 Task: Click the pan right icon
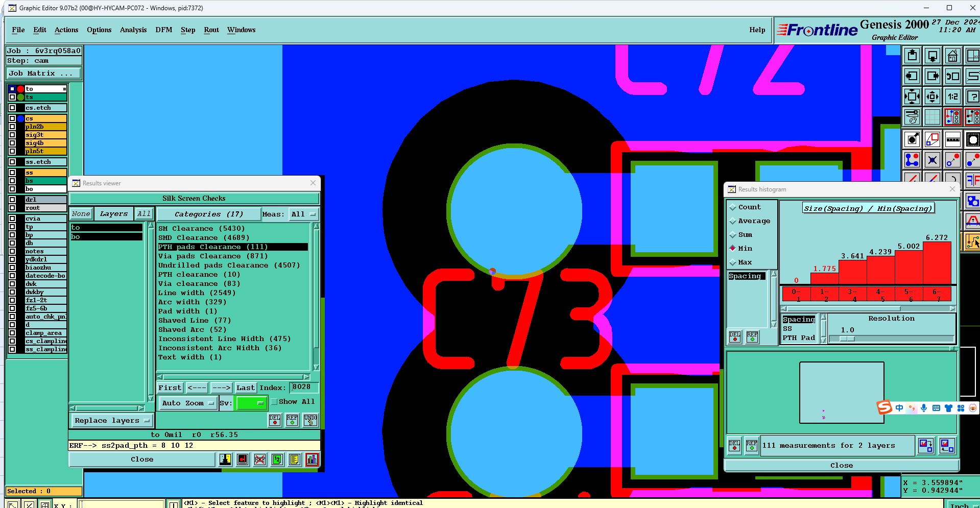click(x=933, y=76)
